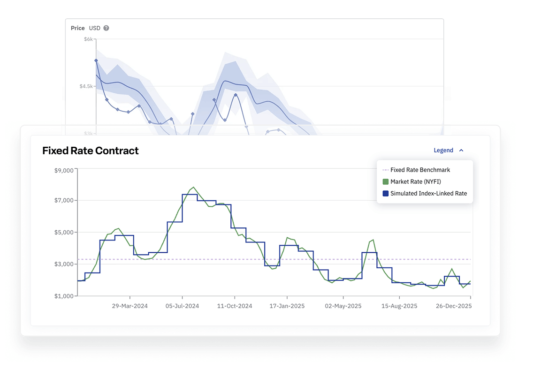Select the 05-Jul-2024 axis date label

coord(182,306)
